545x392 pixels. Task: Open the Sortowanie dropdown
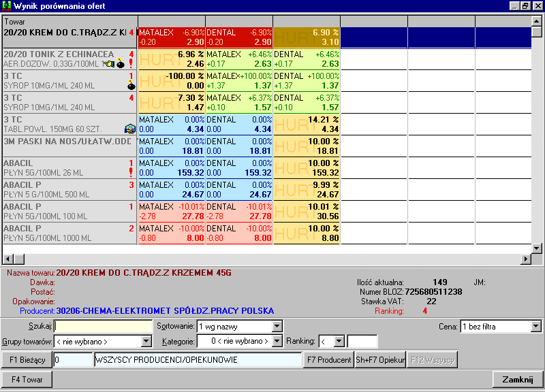tap(277, 327)
